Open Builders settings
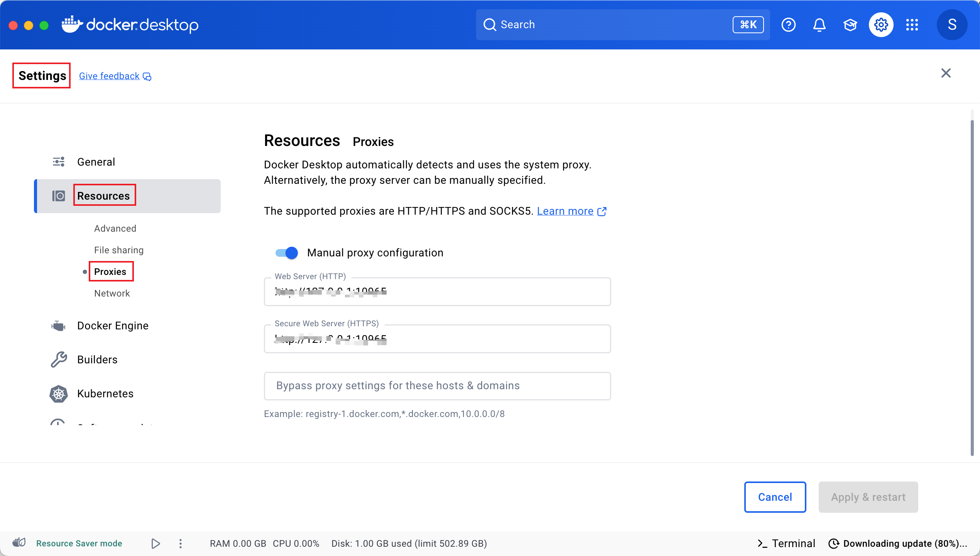 coord(98,359)
